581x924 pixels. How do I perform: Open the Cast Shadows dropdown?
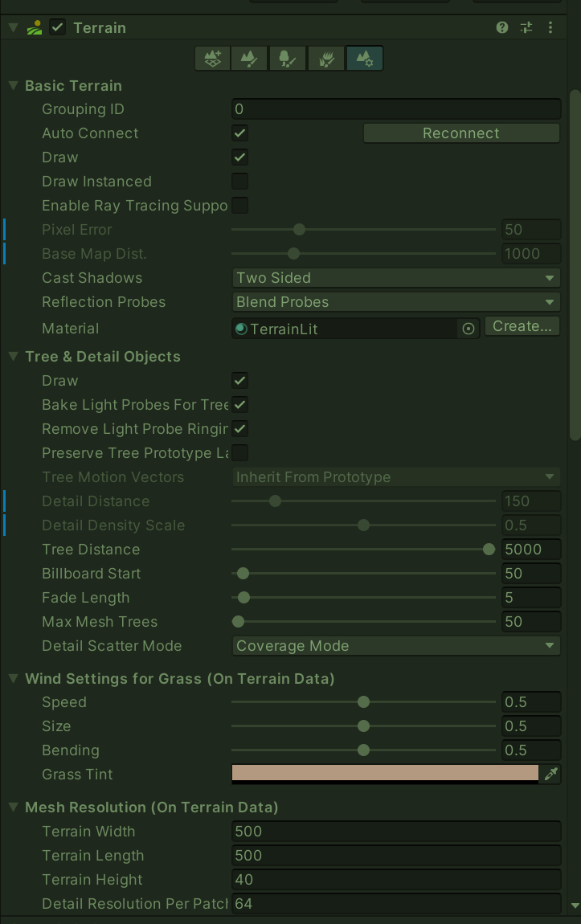click(x=395, y=278)
